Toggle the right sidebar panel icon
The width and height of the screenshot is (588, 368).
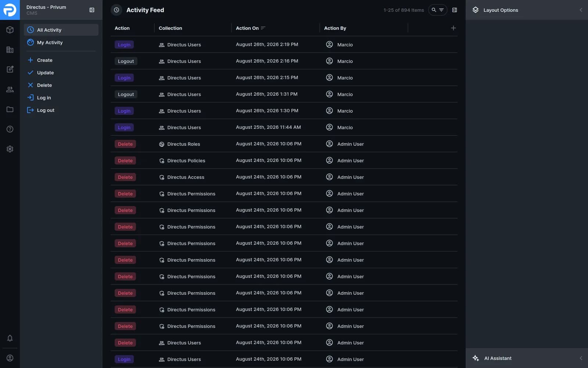pyautogui.click(x=455, y=10)
